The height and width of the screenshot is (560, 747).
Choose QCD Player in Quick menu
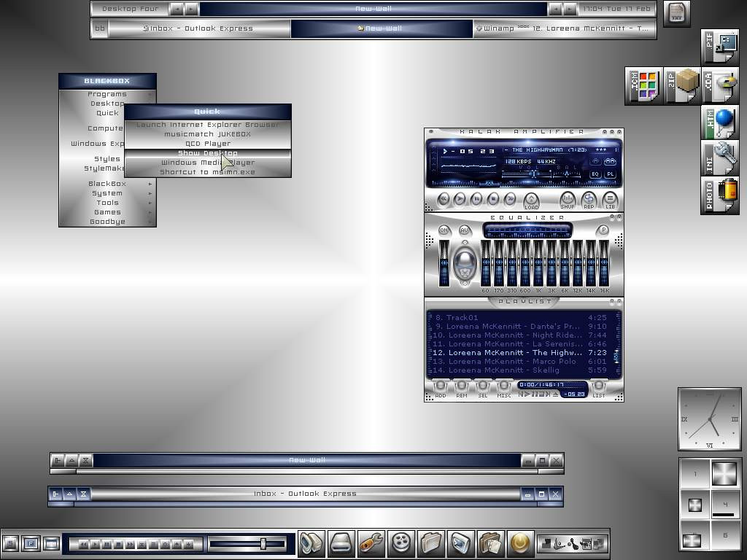click(x=208, y=144)
